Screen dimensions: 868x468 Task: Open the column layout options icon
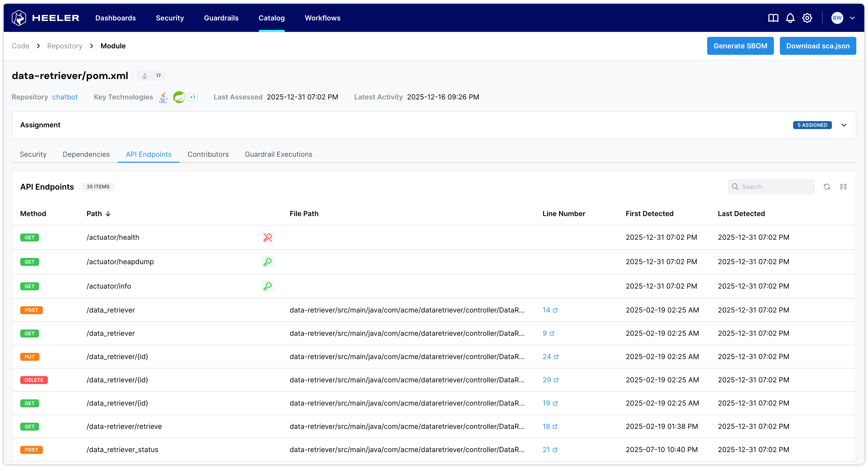pyautogui.click(x=843, y=186)
